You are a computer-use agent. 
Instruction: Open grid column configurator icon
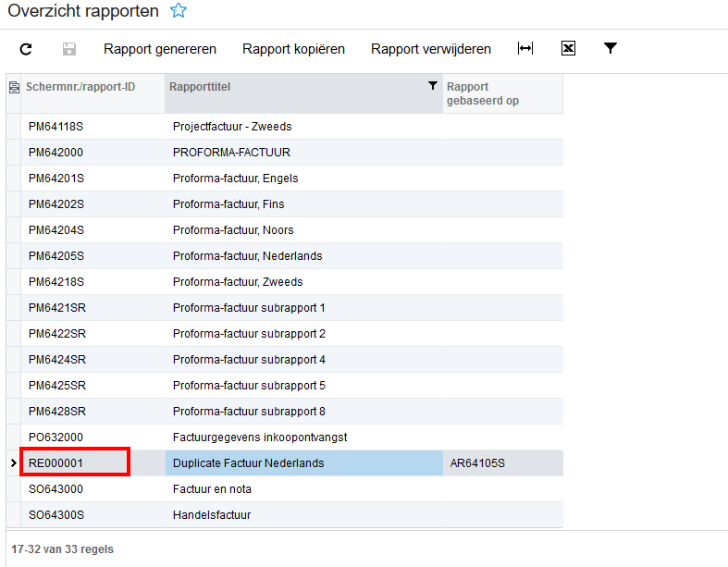click(14, 87)
